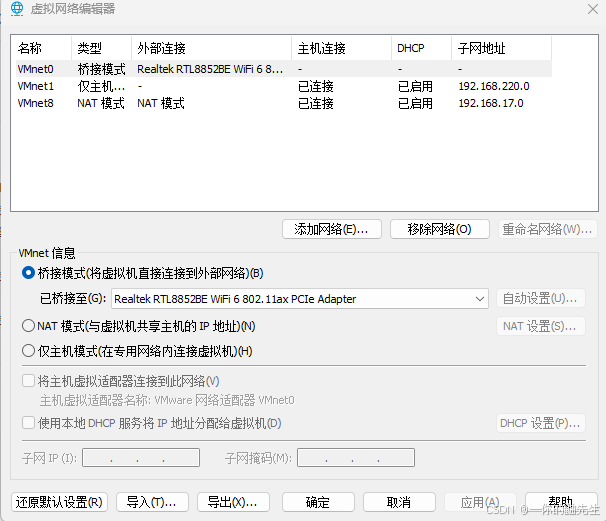This screenshot has width=606, height=521.
Task: Open DHCP 设置(P)... button
Action: [x=541, y=423]
